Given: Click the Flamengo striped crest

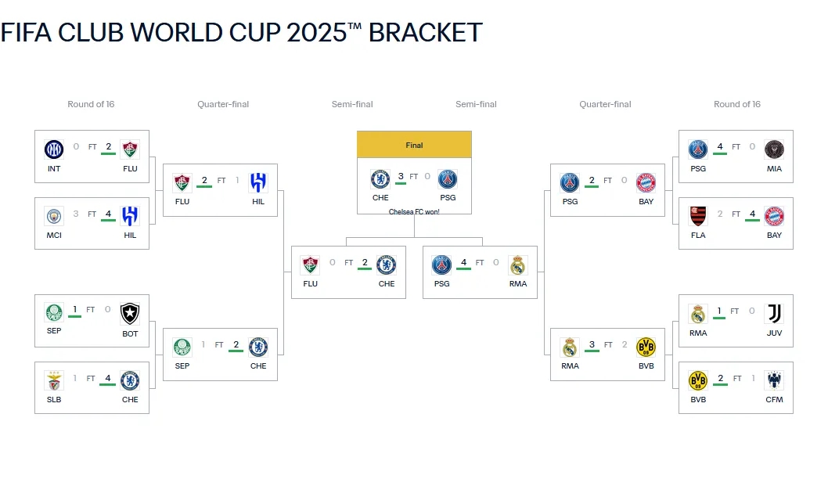Looking at the screenshot, I should tap(698, 216).
